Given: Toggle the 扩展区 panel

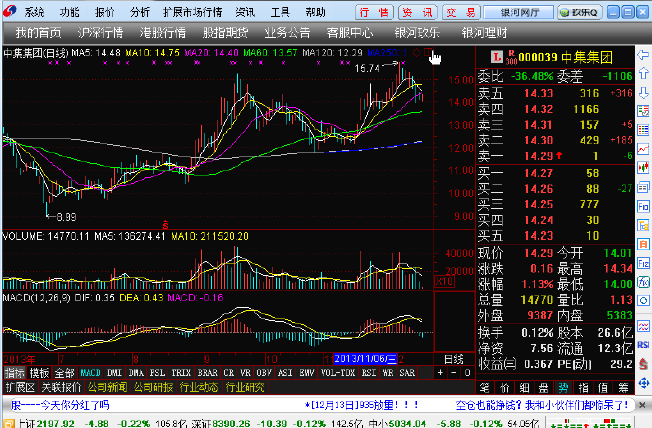Looking at the screenshot, I should [20, 388].
